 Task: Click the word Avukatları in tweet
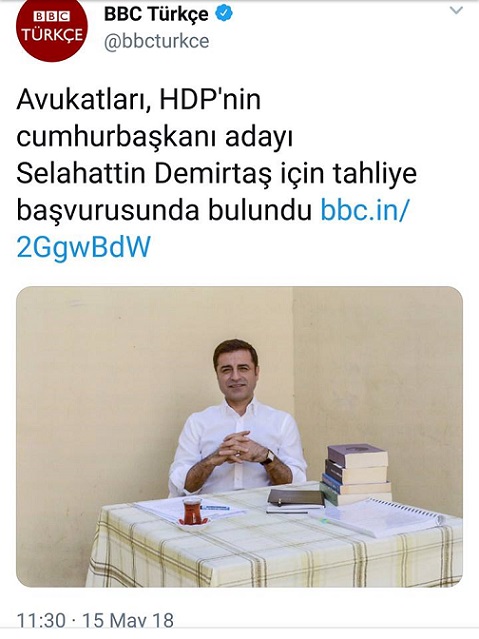pyautogui.click(x=81, y=99)
